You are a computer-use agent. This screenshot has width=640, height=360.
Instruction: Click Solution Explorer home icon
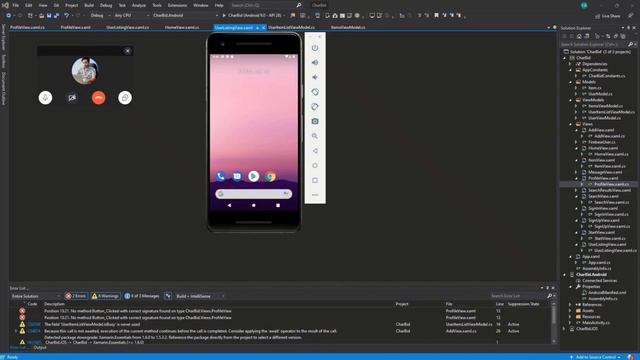point(579,36)
